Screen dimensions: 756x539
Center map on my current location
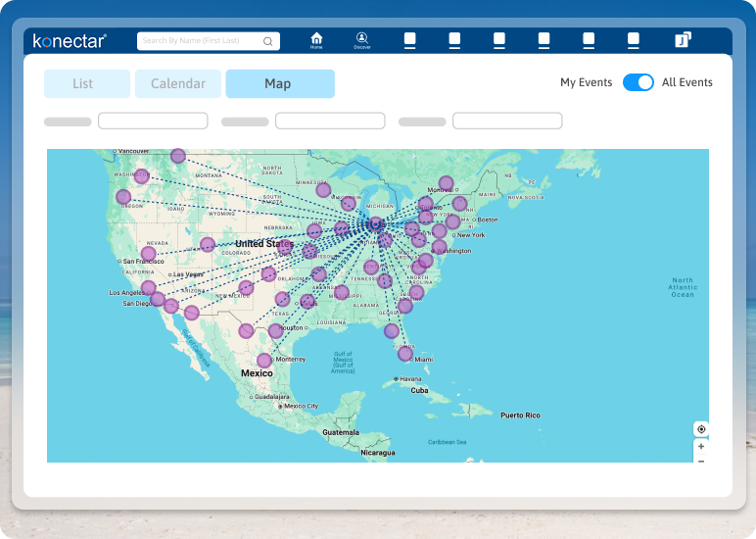click(701, 429)
